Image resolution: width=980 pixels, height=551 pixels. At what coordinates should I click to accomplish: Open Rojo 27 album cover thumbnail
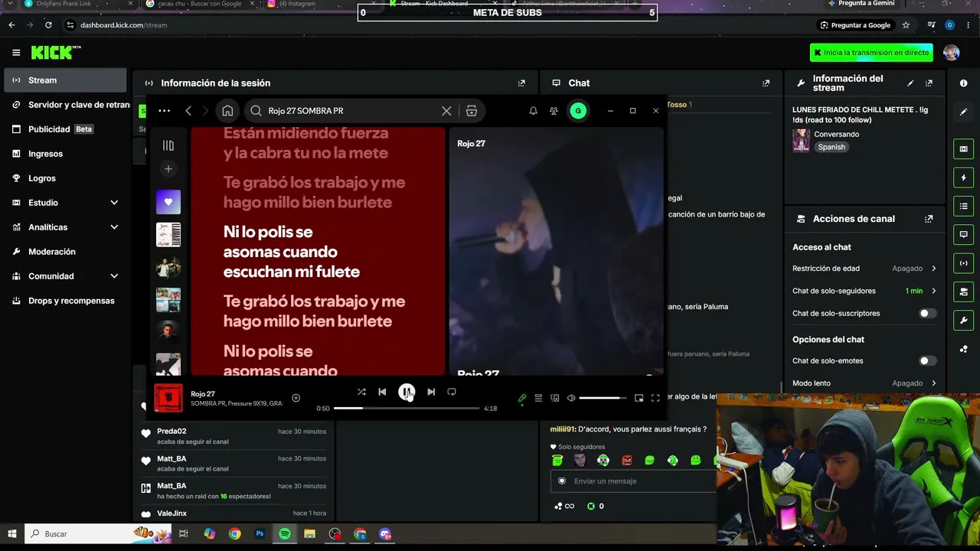click(168, 398)
